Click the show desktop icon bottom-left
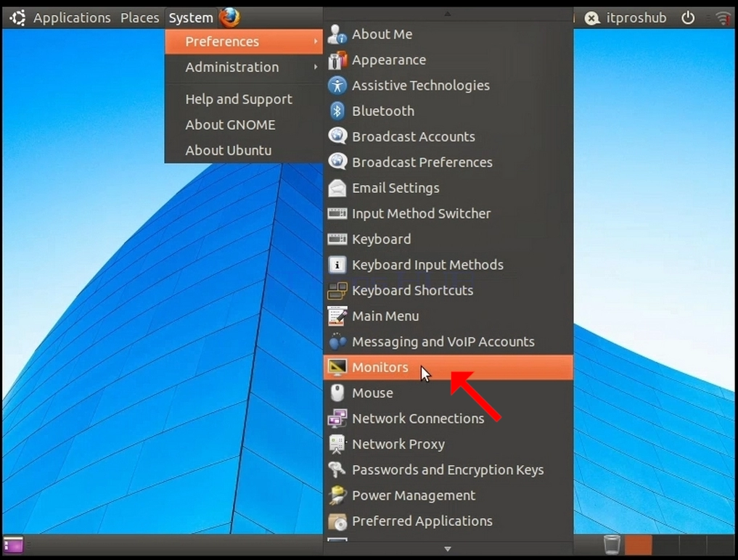Viewport: 738px width, 560px height. (x=13, y=545)
